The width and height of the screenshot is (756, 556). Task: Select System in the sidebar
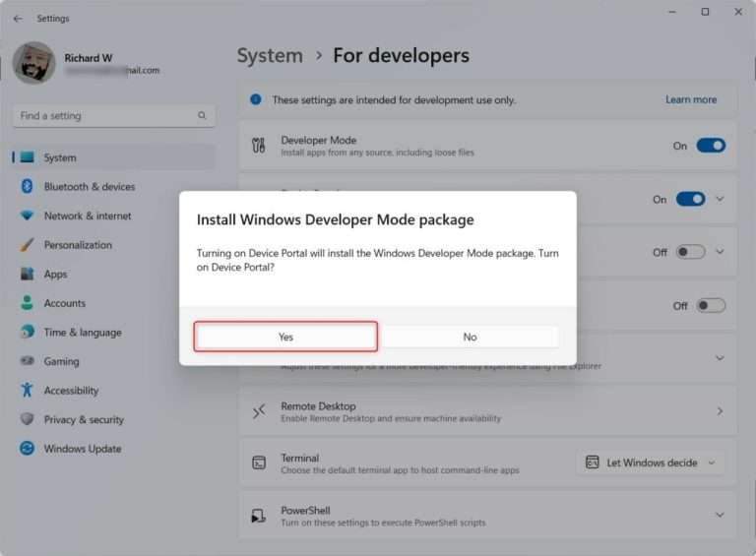tap(114, 157)
